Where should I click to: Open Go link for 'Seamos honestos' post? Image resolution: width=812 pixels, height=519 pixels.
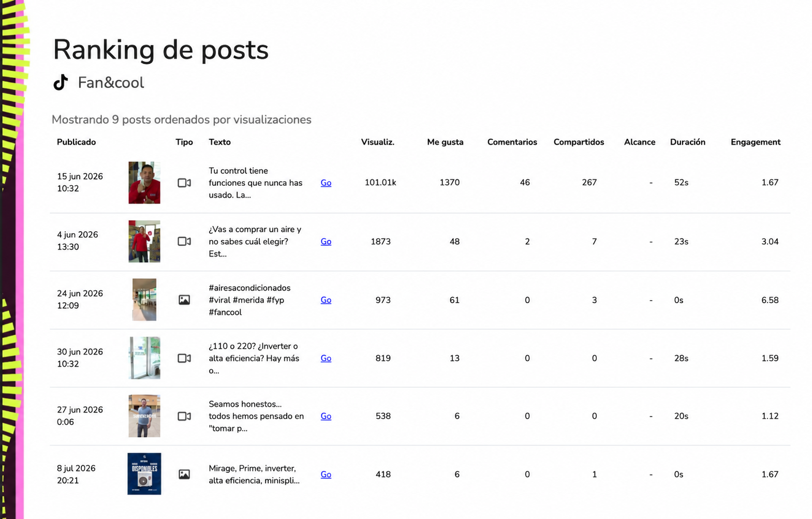(x=326, y=416)
